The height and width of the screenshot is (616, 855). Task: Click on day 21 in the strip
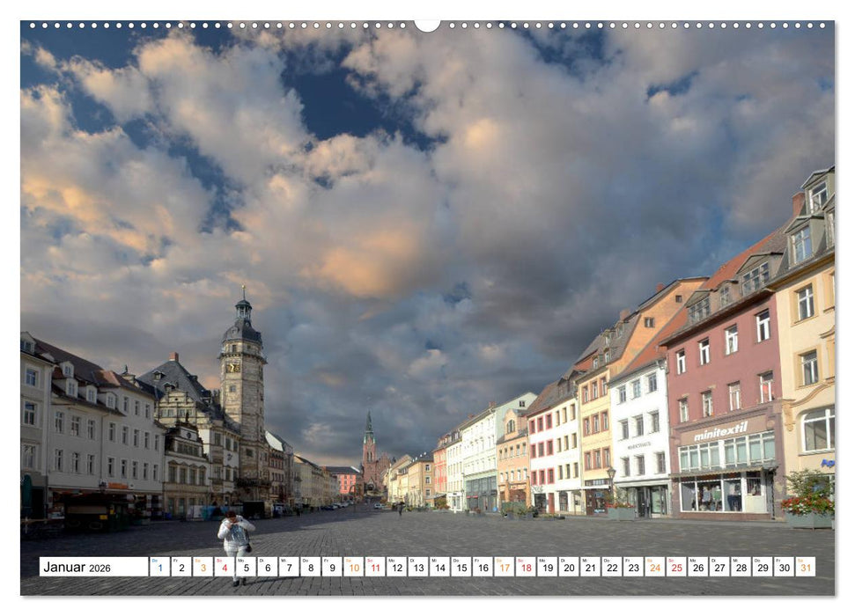click(590, 567)
